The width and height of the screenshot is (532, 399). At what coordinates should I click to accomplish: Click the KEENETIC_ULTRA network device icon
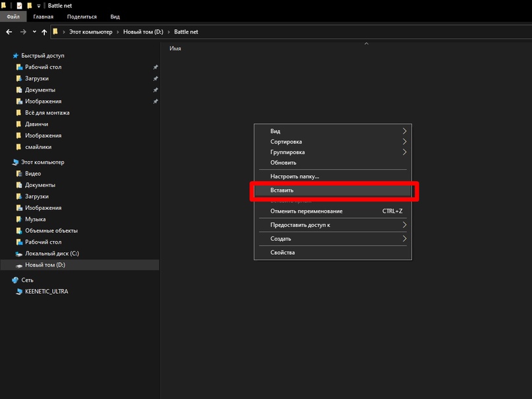tap(19, 291)
